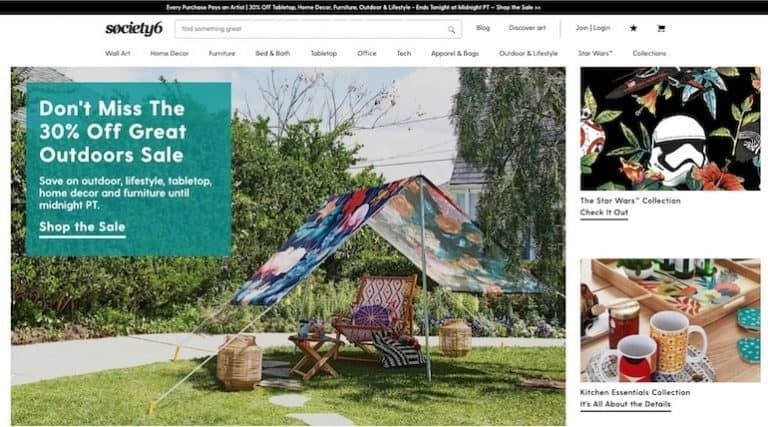The image size is (768, 427).
Task: Click Join | Login
Action: (593, 28)
